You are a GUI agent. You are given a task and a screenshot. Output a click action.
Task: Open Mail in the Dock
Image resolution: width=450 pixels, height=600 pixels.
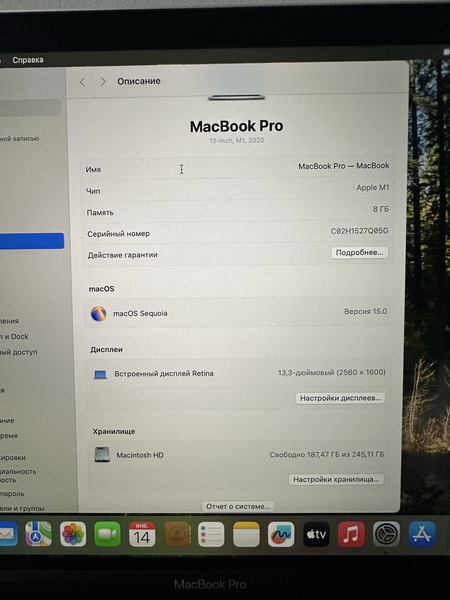(8, 534)
